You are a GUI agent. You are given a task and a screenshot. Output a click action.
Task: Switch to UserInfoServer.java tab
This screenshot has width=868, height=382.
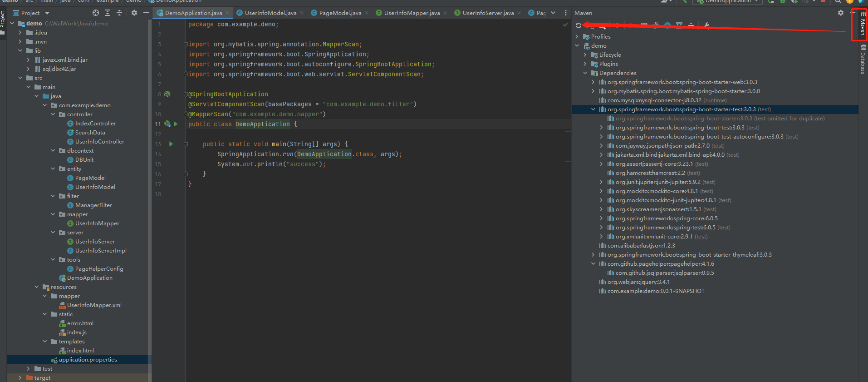(488, 13)
